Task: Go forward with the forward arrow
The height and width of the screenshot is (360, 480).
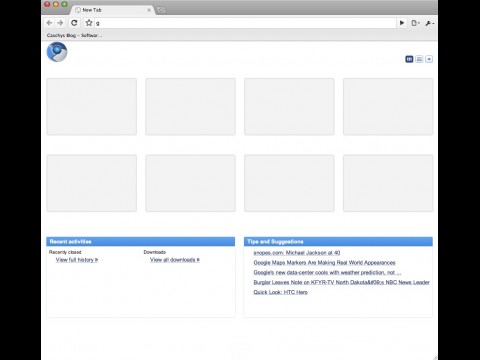Action: point(60,23)
